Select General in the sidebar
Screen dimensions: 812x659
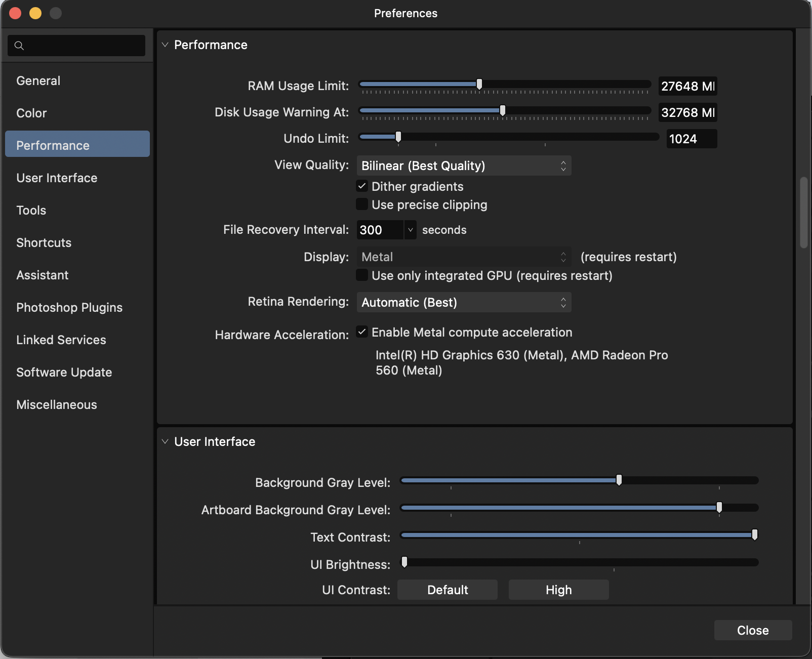[38, 81]
